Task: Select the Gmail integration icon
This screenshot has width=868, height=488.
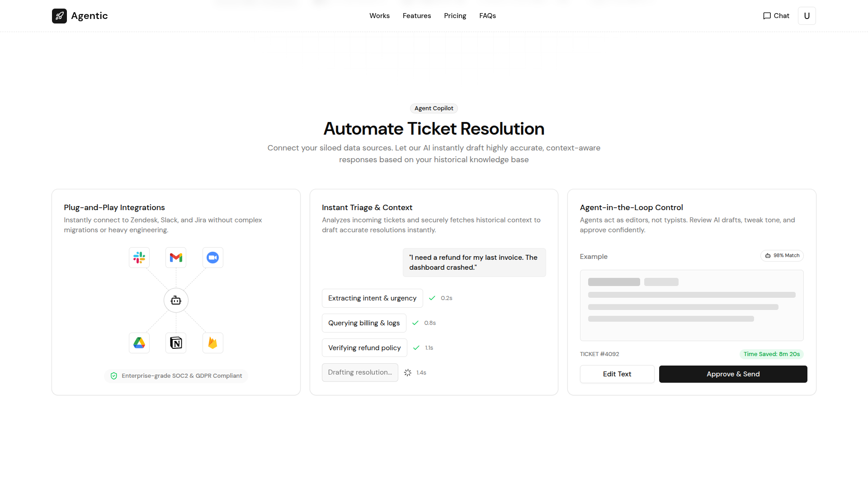Action: coord(176,258)
